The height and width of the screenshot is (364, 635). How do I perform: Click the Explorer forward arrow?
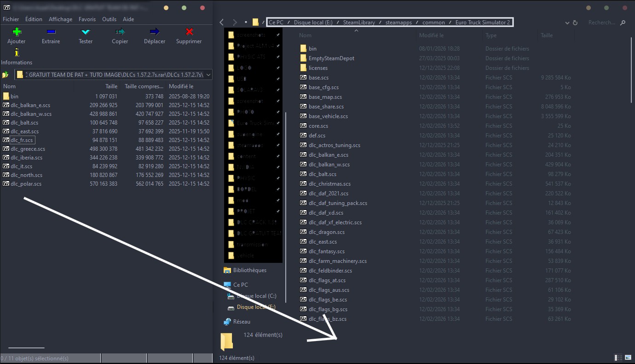tap(235, 22)
